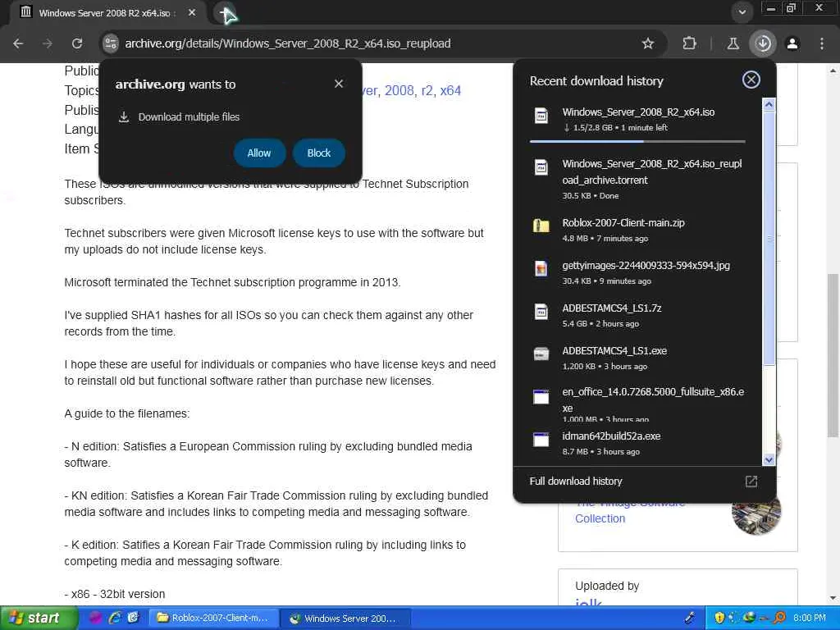Screen dimensions: 840x630
Task: Dismiss the archive.org permission prompt
Action: tap(339, 84)
